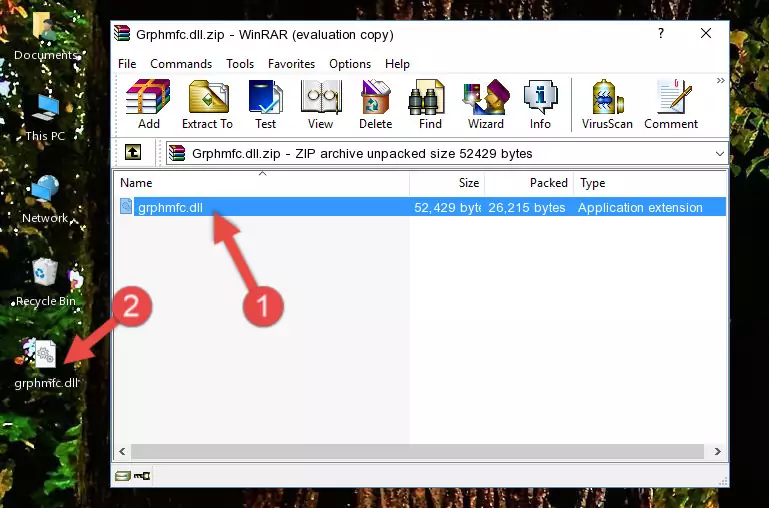Select the Network desktop icon
Screen dimensions: 769x508
(45, 200)
